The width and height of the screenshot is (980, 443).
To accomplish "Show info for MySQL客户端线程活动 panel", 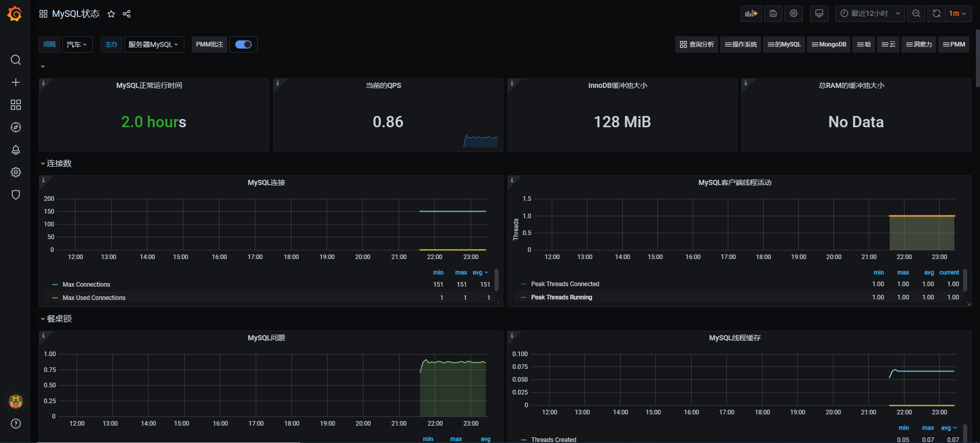I will (512, 180).
